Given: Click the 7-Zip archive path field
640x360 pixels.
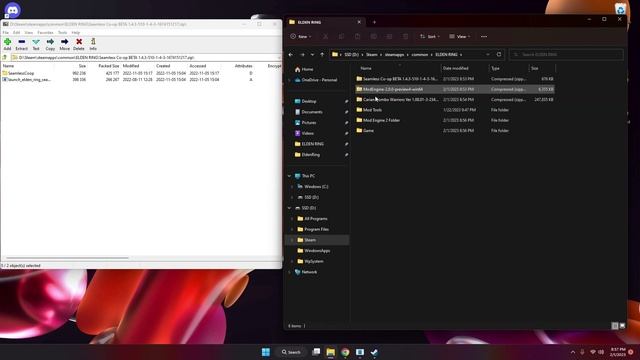Looking at the screenshot, I should [145, 58].
